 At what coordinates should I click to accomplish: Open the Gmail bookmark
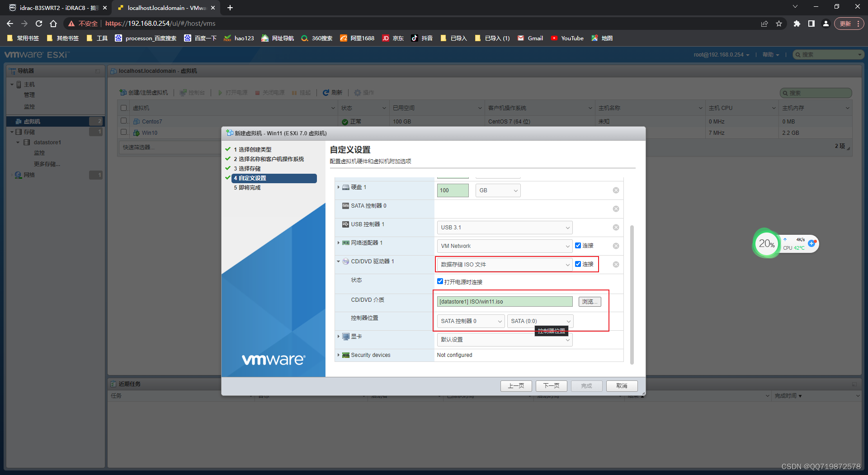(530, 38)
